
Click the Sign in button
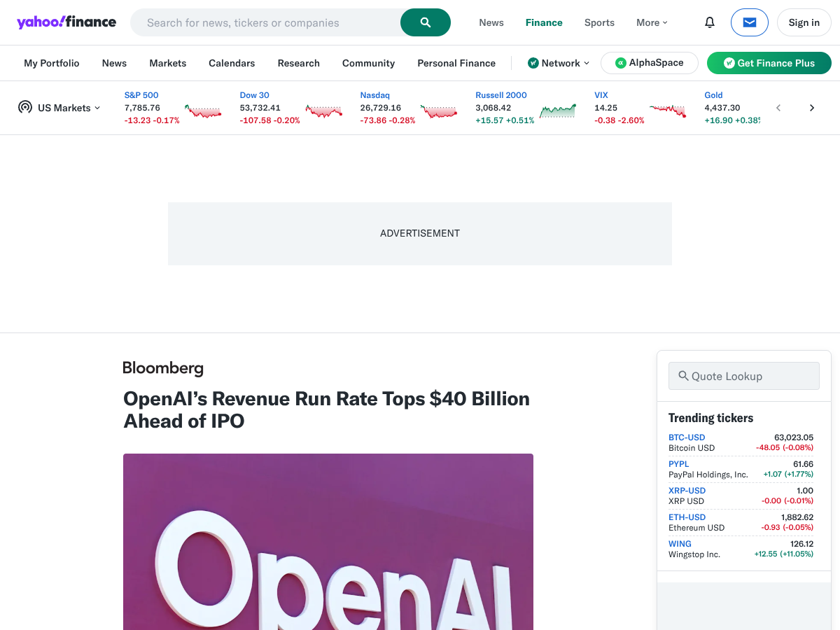click(804, 22)
